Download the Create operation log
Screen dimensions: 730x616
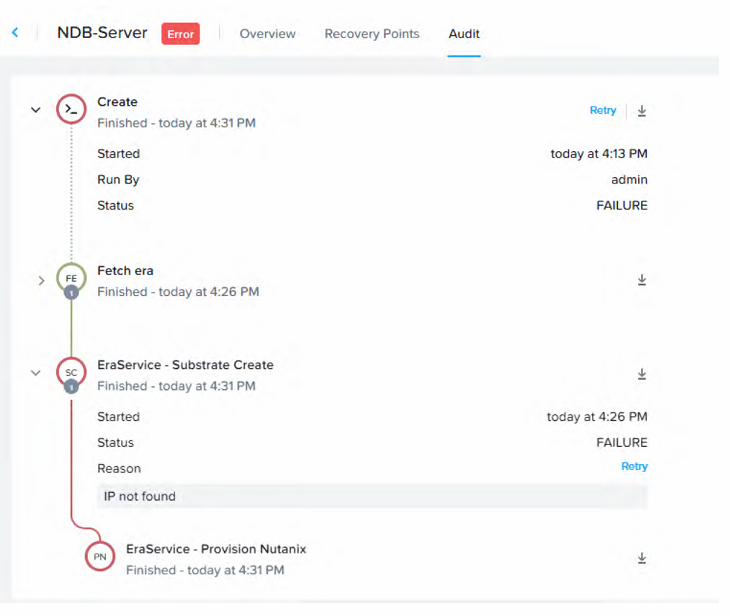[x=642, y=111]
